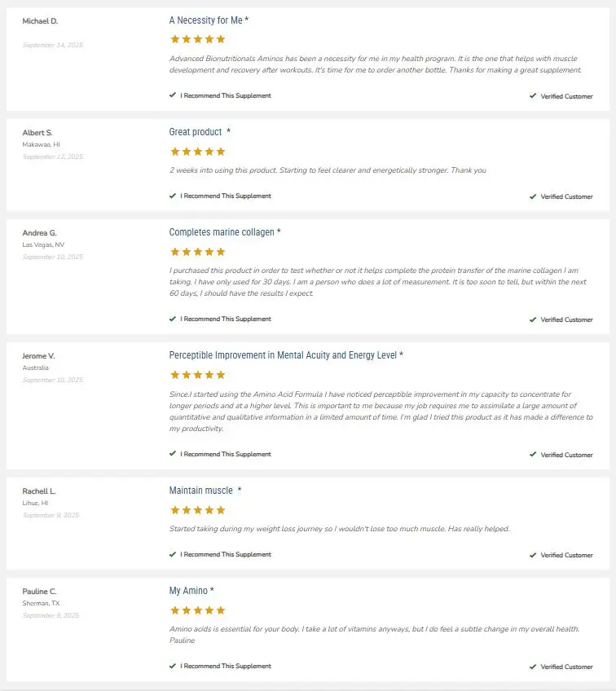616x691 pixels.
Task: Click Verified Customer checkmark on Michael D.'s review
Action: (x=533, y=96)
